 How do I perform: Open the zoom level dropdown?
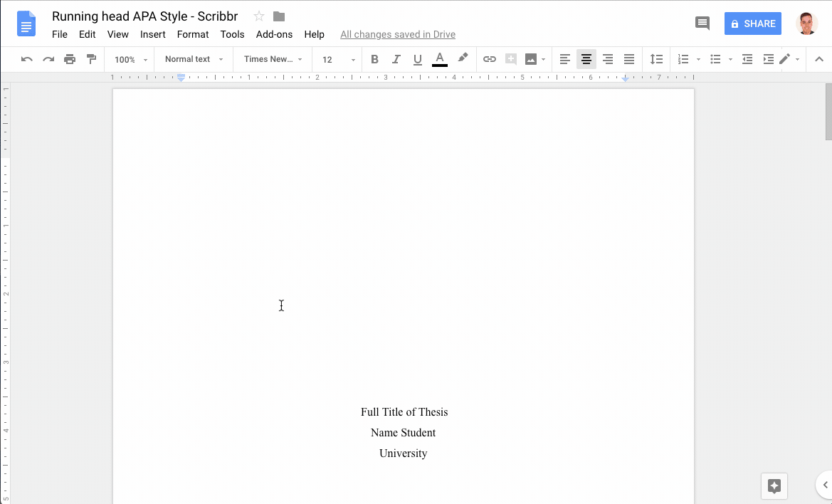point(129,59)
